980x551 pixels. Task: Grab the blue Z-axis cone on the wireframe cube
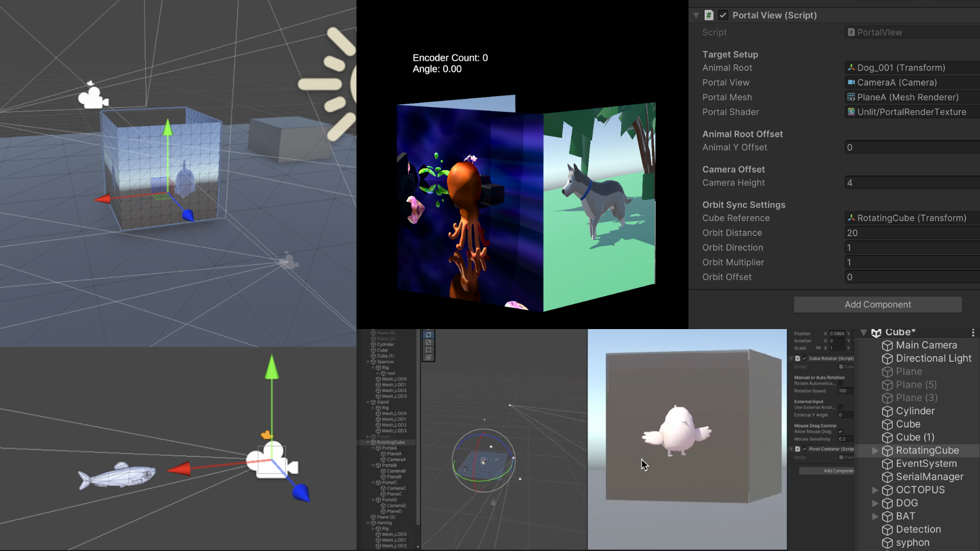[188, 215]
